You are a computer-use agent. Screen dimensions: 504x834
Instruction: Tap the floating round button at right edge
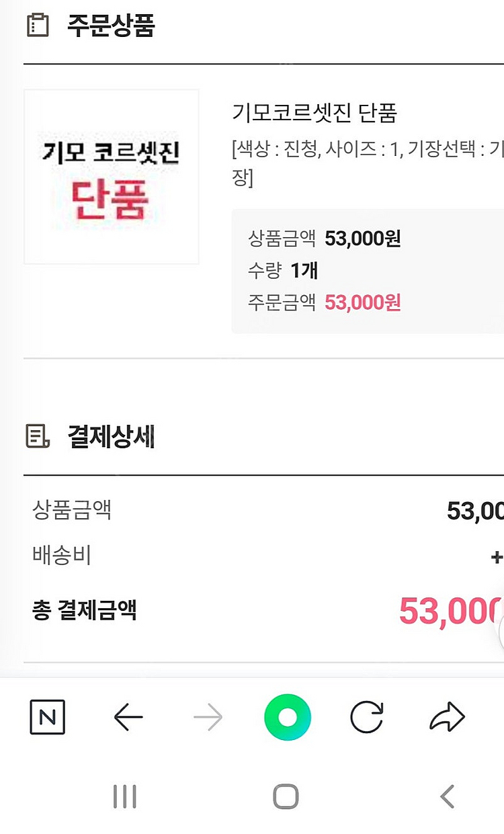pos(502,631)
